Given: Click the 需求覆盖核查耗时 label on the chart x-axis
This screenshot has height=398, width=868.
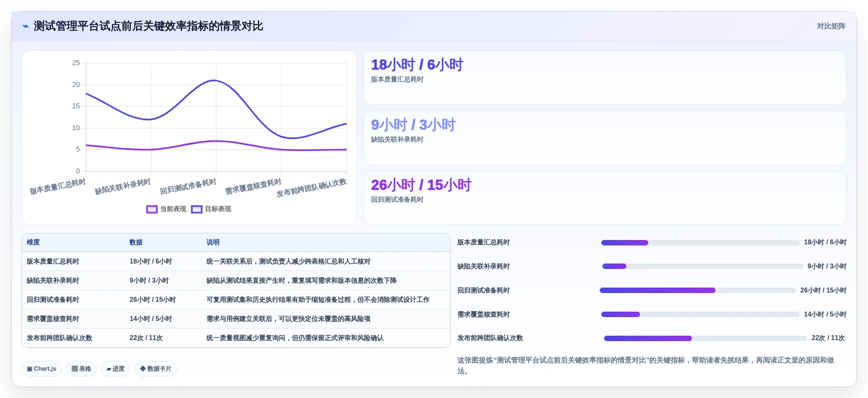Looking at the screenshot, I should 254,186.
